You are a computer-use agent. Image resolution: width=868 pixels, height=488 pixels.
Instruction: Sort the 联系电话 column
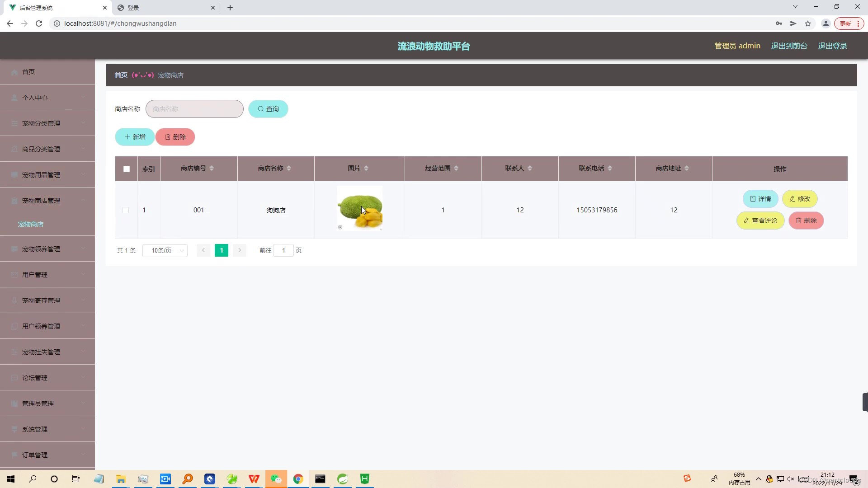[610, 168]
